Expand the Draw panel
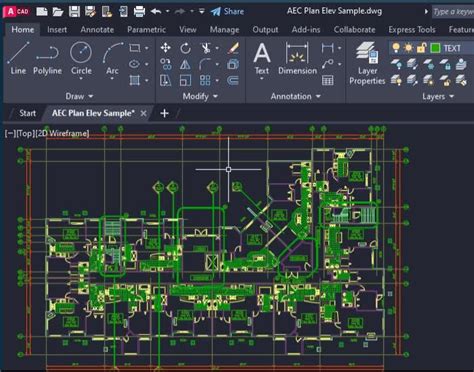Image resolution: width=474 pixels, height=372 pixels. point(79,97)
